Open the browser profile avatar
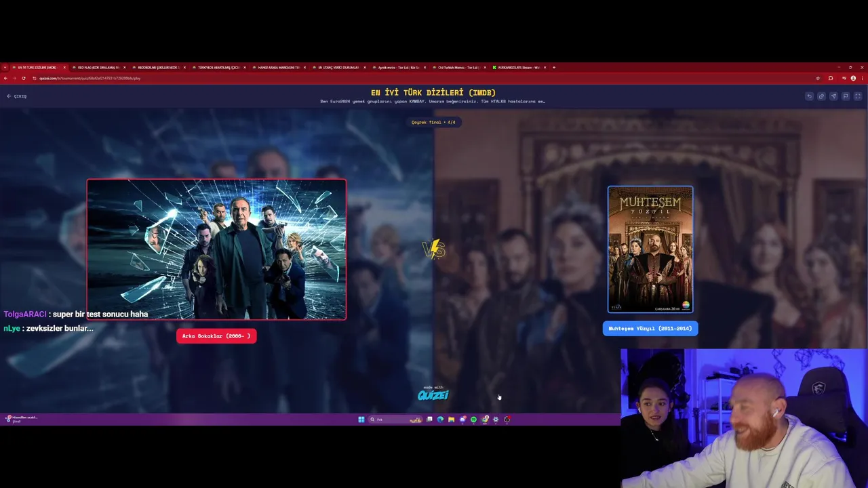This screenshot has width=868, height=488. click(853, 78)
